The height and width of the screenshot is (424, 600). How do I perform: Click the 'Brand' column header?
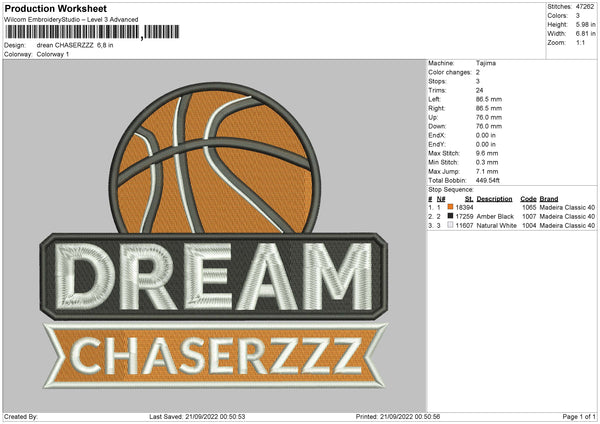[x=549, y=199]
